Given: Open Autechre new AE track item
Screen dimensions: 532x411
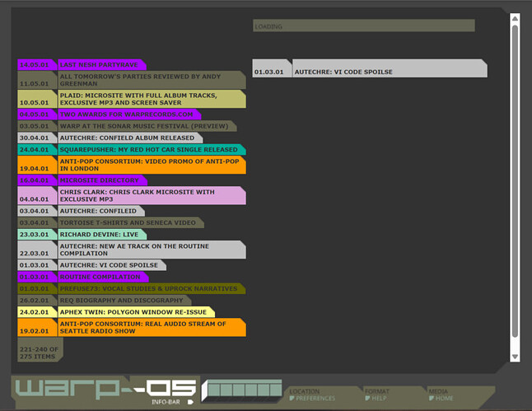Looking at the screenshot, I should (x=152, y=250).
